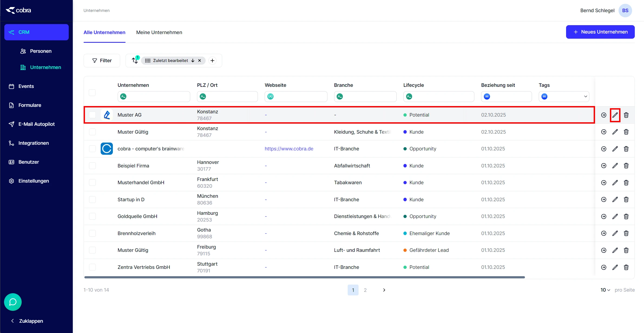This screenshot has width=644, height=333.
Task: Open the https://www.cobra.de link
Action: point(289,149)
